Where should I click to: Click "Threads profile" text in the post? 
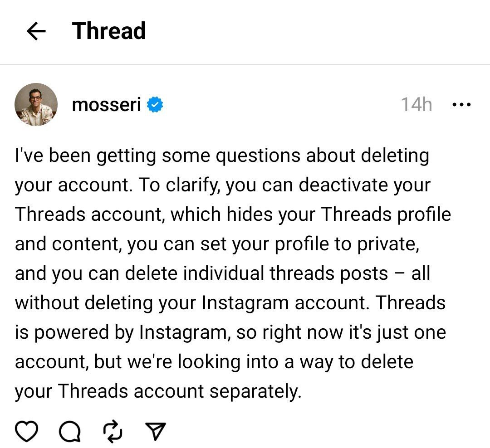click(x=386, y=215)
